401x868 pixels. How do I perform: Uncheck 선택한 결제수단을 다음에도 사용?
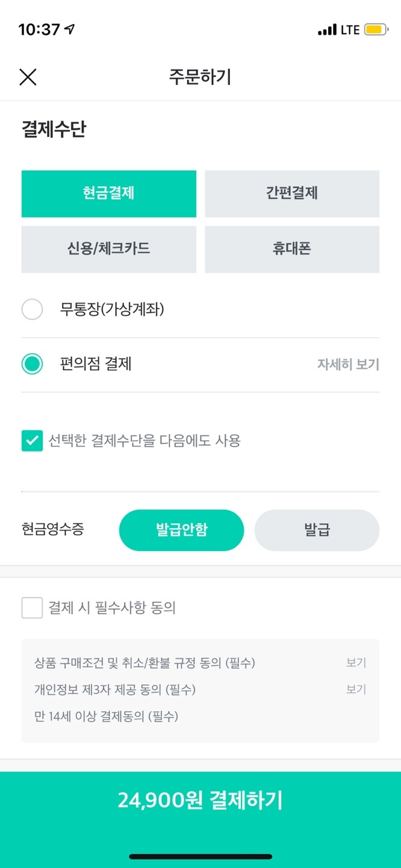click(x=32, y=441)
